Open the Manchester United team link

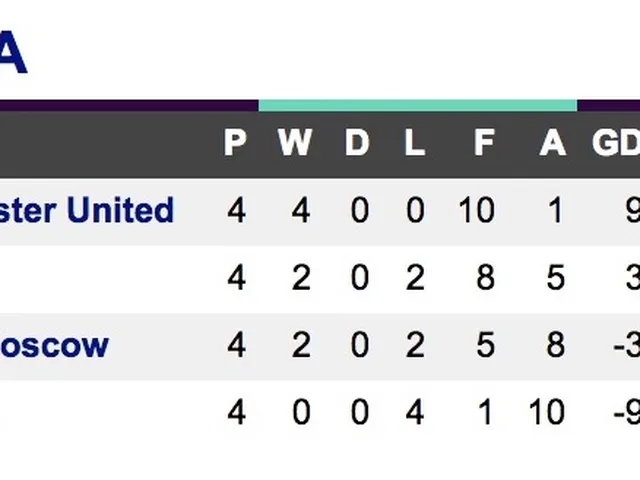(88, 211)
